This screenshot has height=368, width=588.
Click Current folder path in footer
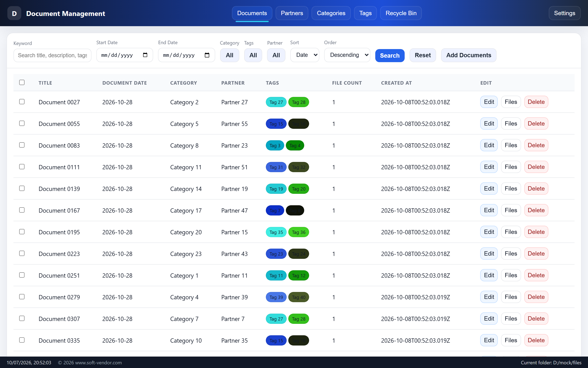point(551,363)
